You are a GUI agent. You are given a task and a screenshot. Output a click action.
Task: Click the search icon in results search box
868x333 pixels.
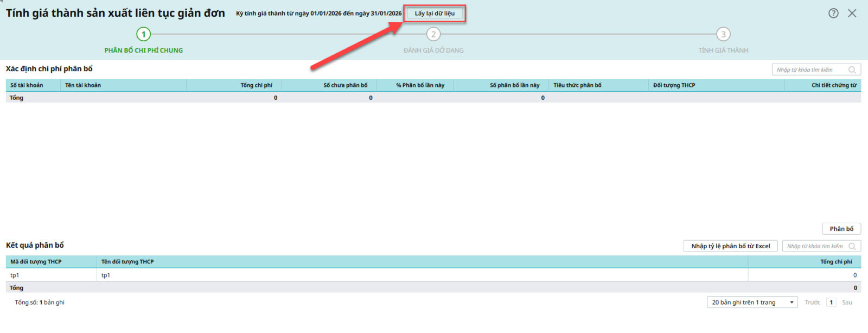[852, 247]
